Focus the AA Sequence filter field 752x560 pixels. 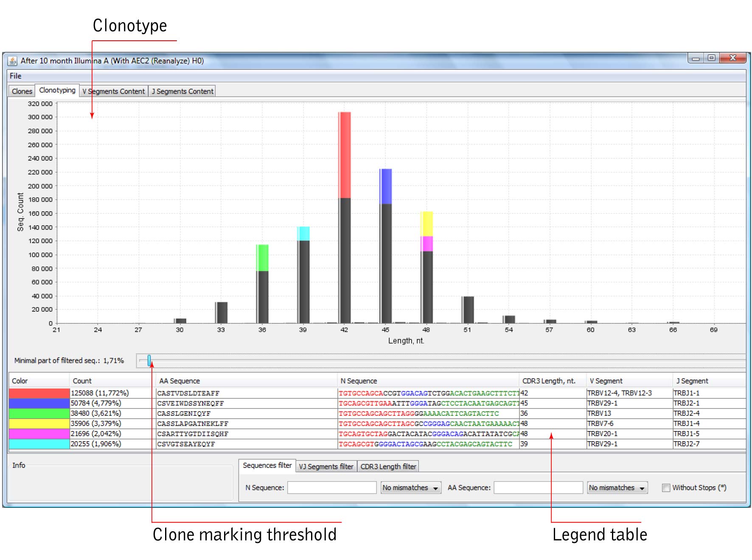point(538,488)
